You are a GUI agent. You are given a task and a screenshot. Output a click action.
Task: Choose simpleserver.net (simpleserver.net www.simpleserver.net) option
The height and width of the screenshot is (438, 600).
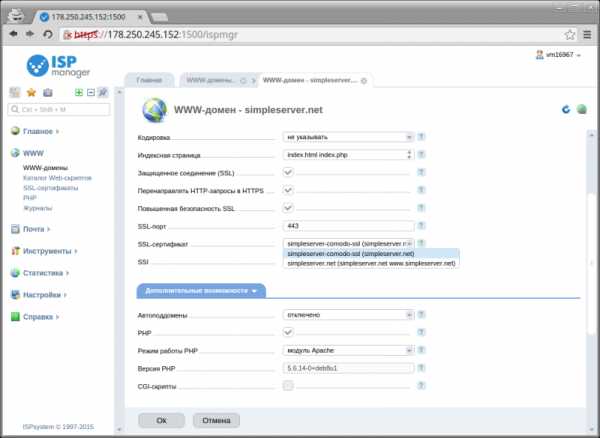tap(371, 264)
